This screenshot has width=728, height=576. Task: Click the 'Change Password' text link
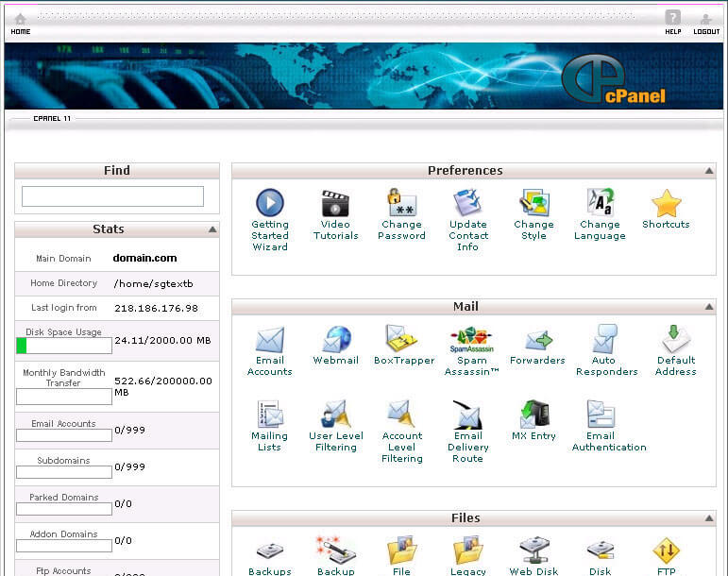[401, 230]
